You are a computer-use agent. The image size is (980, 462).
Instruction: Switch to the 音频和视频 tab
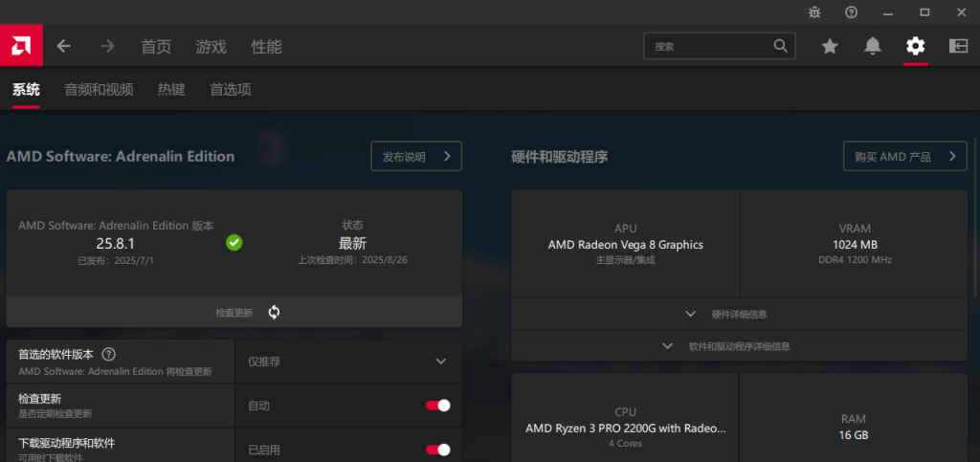click(99, 89)
